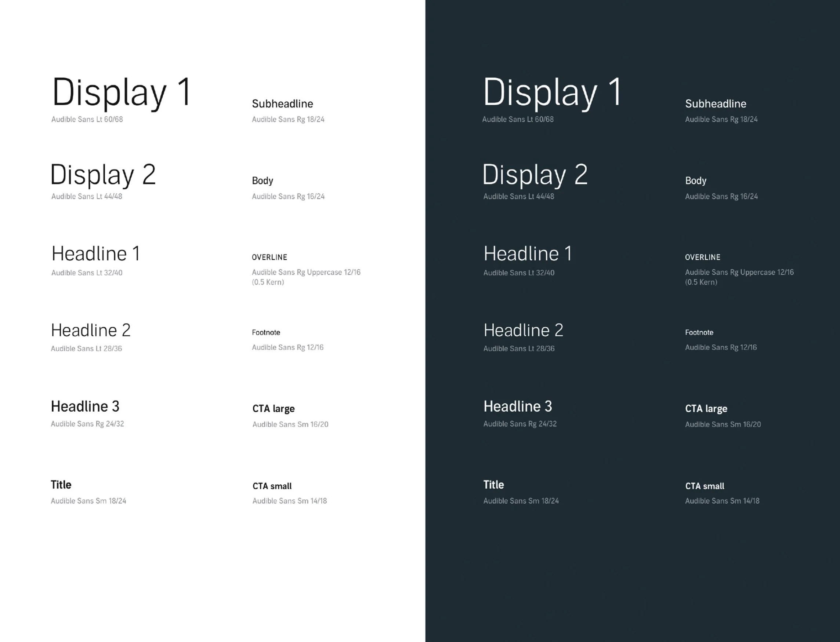Select 'Audible Sans Rg 24/32' on the white panel
840x642 pixels.
pos(87,424)
